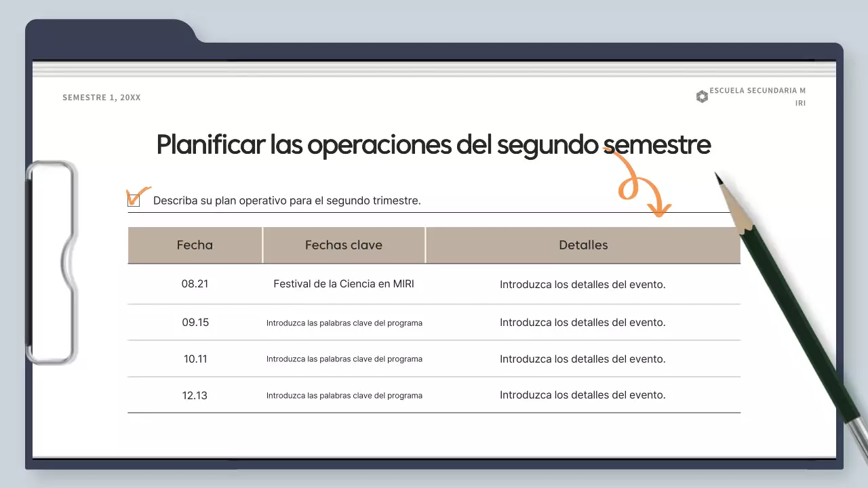This screenshot has width=868, height=488.
Task: Select the 'Detalles' column header
Action: tap(583, 245)
